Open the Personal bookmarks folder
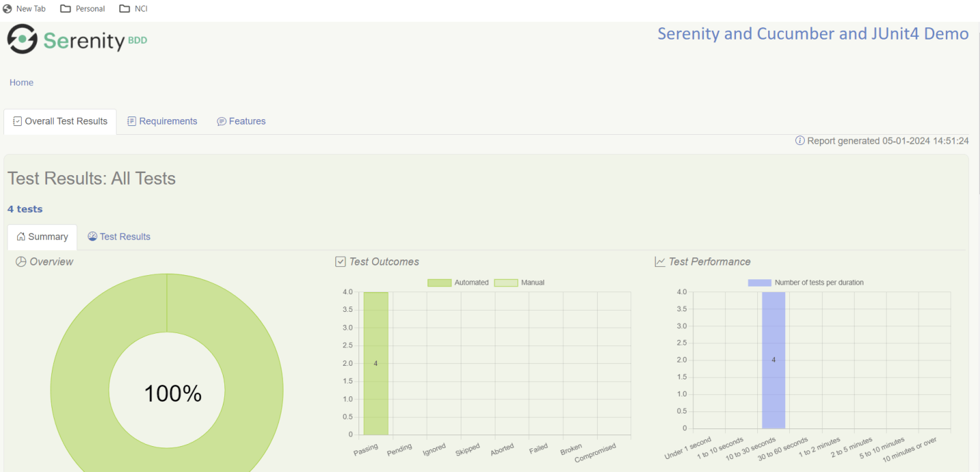 [x=82, y=9]
